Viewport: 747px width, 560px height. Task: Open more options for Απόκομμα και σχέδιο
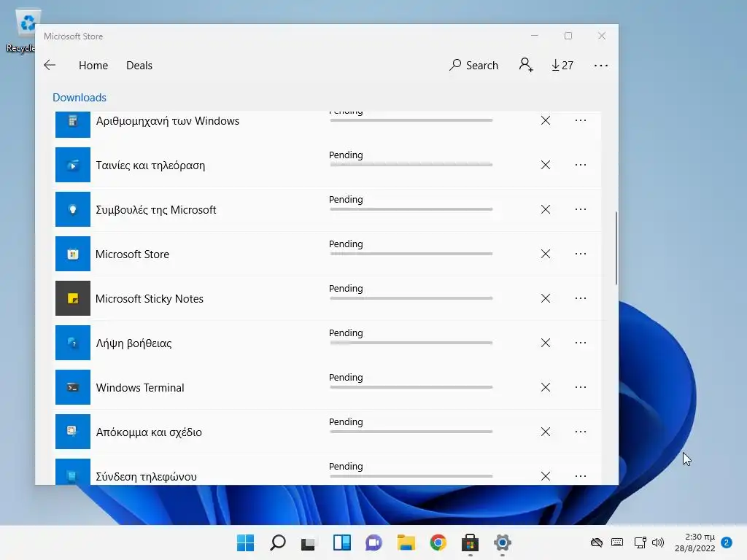(x=580, y=432)
